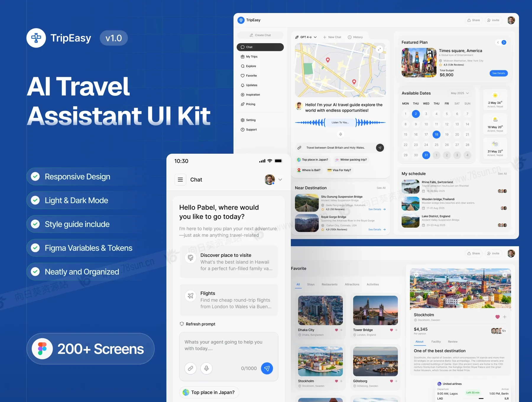Click the attachment link icon in mobile chat

(x=191, y=368)
